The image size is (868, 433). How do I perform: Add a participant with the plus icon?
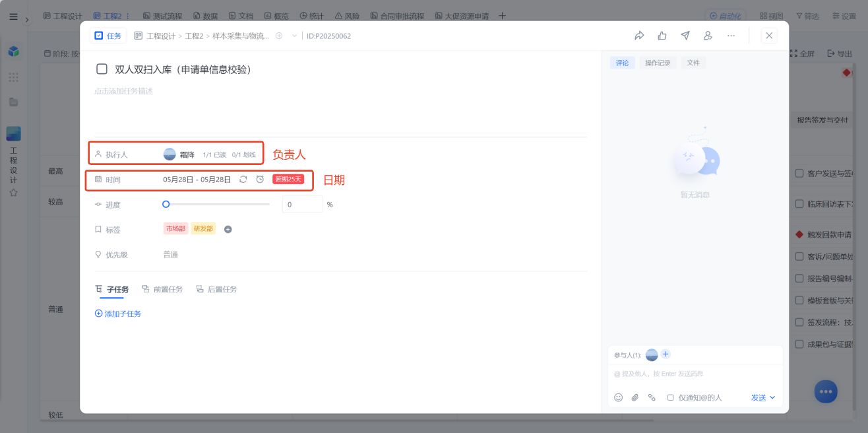666,354
